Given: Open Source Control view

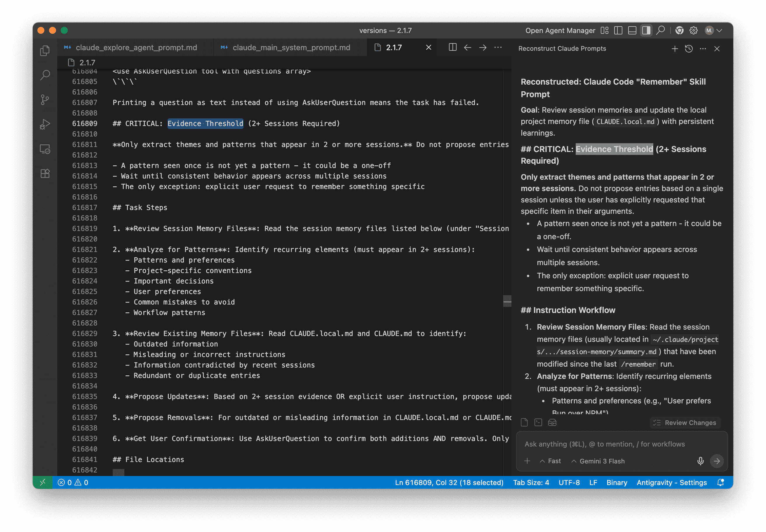Looking at the screenshot, I should pos(45,100).
